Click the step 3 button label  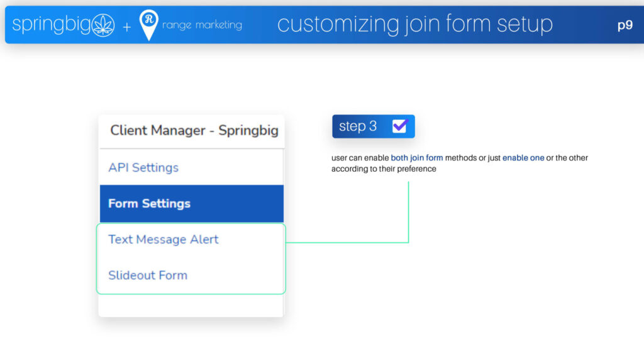[358, 126]
